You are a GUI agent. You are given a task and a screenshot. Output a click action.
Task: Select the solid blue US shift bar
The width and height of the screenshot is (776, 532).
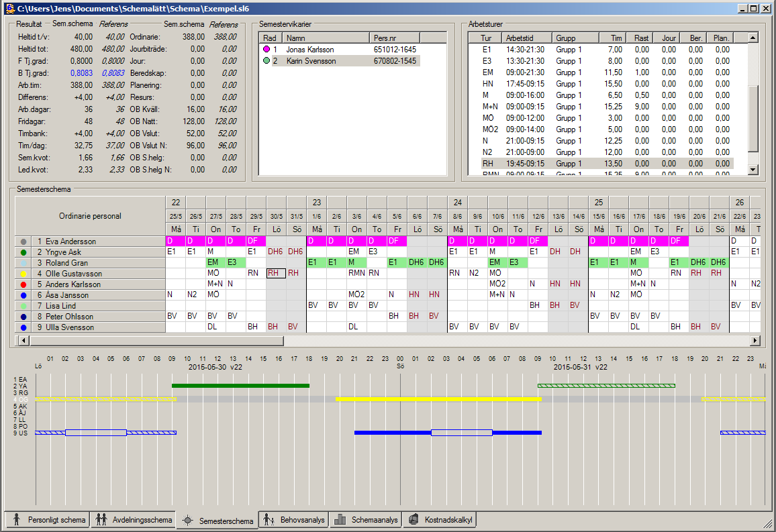pos(448,433)
